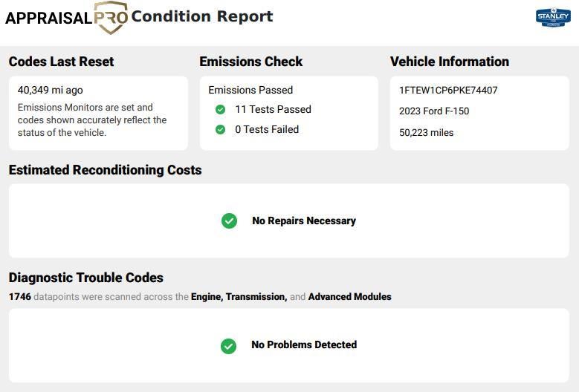The height and width of the screenshot is (392, 579).
Task: Click green check beside 0 Tests Failed
Action: 220,130
